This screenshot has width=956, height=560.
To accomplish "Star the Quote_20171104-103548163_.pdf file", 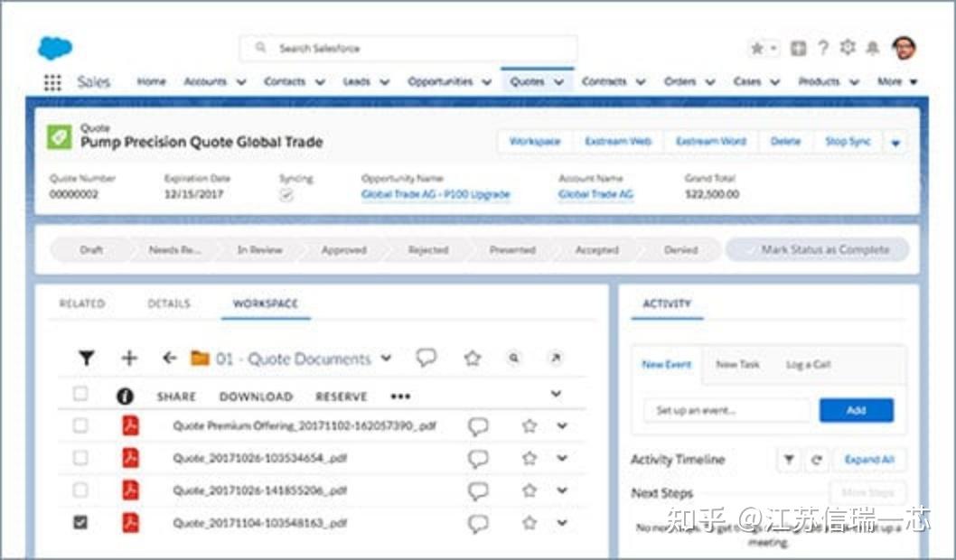I will [x=530, y=522].
